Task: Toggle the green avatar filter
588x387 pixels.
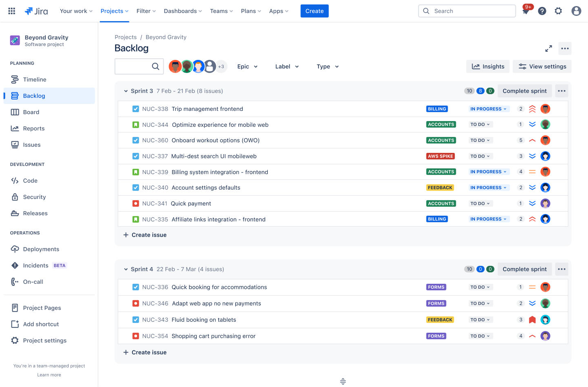Action: pyautogui.click(x=186, y=66)
